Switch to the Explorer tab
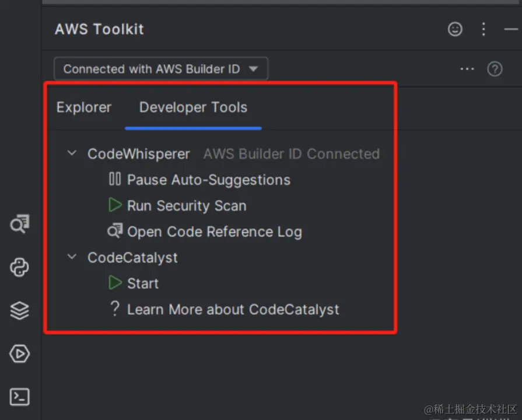 [84, 108]
